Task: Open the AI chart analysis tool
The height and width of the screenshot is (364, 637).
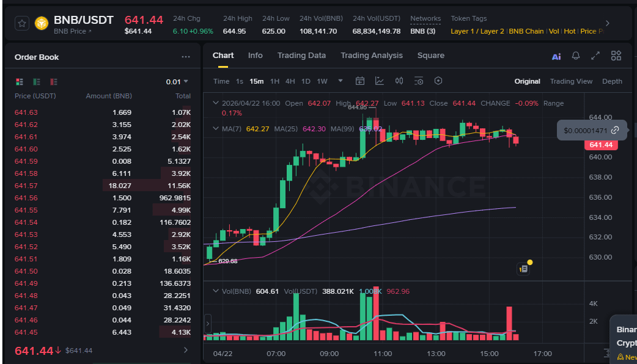Action: coord(556,56)
